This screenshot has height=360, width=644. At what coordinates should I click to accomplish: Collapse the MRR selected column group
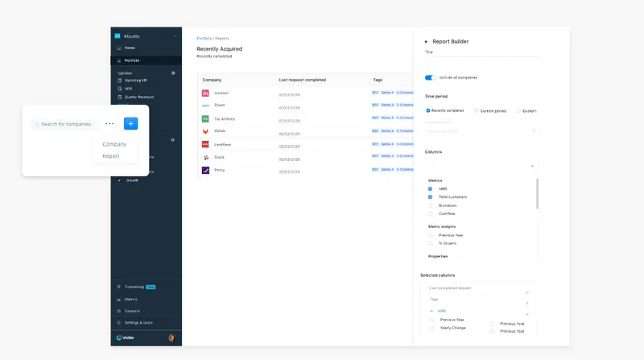(431, 311)
